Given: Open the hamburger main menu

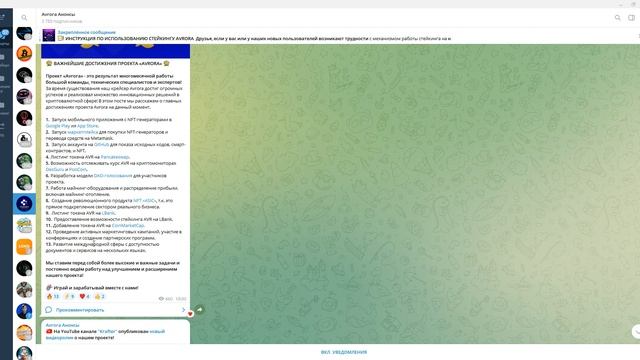Looking at the screenshot, I should click(2, 17).
